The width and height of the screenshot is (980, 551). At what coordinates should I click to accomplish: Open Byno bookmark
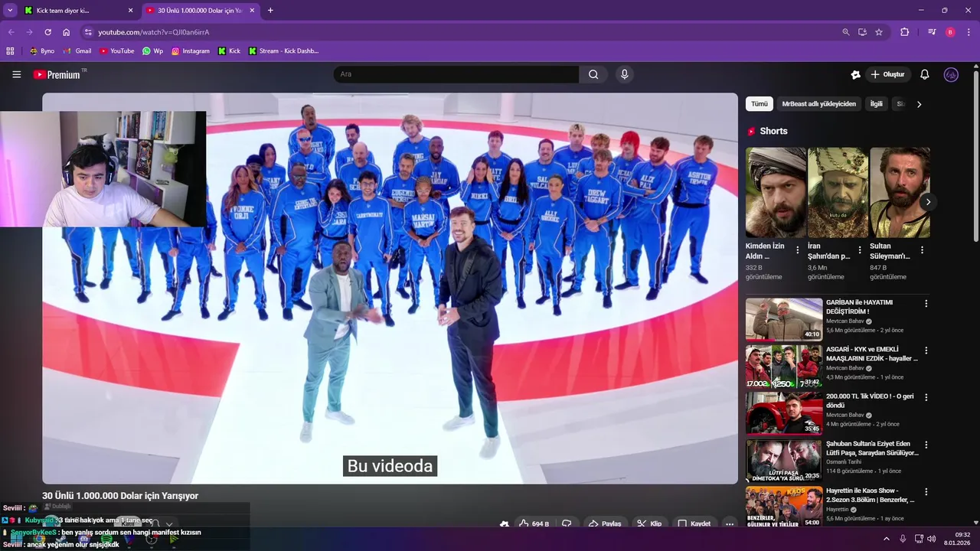point(41,51)
